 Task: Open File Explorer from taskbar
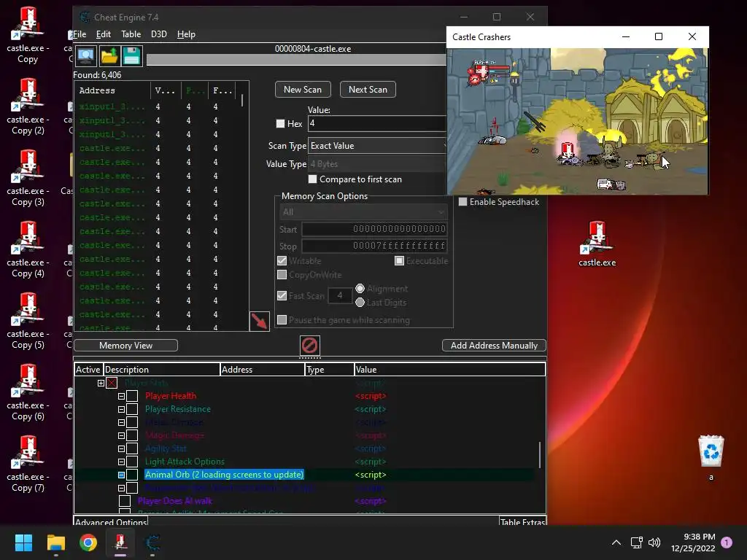[x=55, y=542]
